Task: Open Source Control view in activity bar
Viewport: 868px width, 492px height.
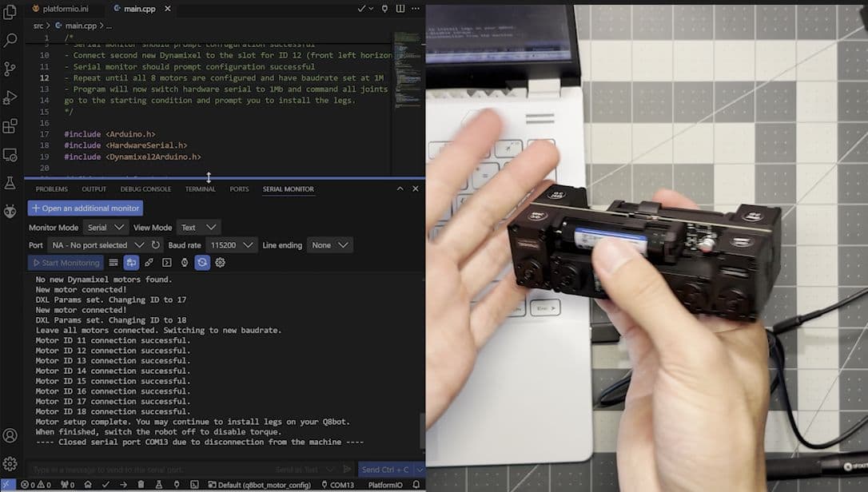Action: pyautogui.click(x=10, y=69)
